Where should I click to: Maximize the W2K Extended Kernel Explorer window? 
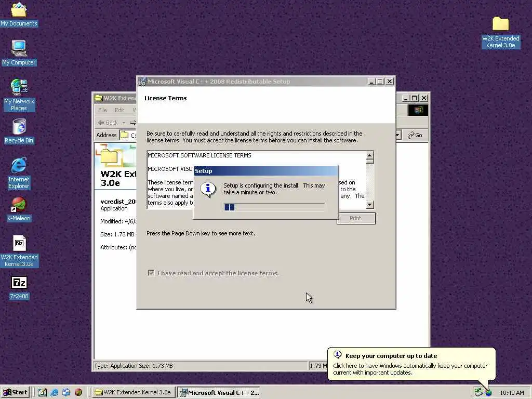coord(414,98)
